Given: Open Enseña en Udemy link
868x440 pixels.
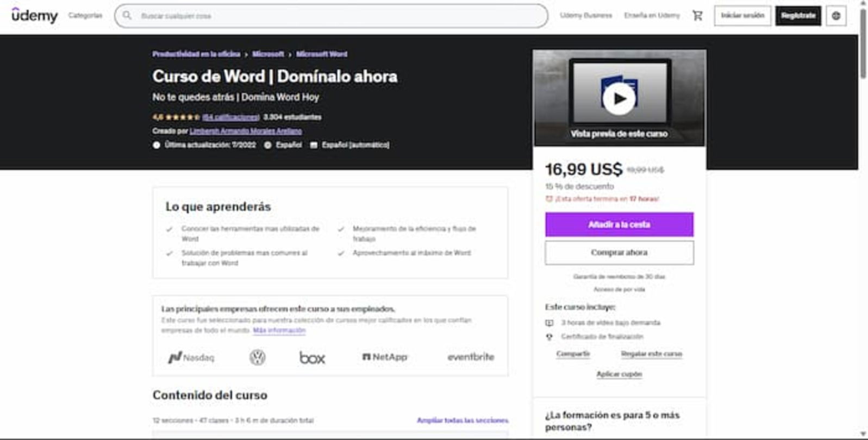Looking at the screenshot, I should pos(652,16).
